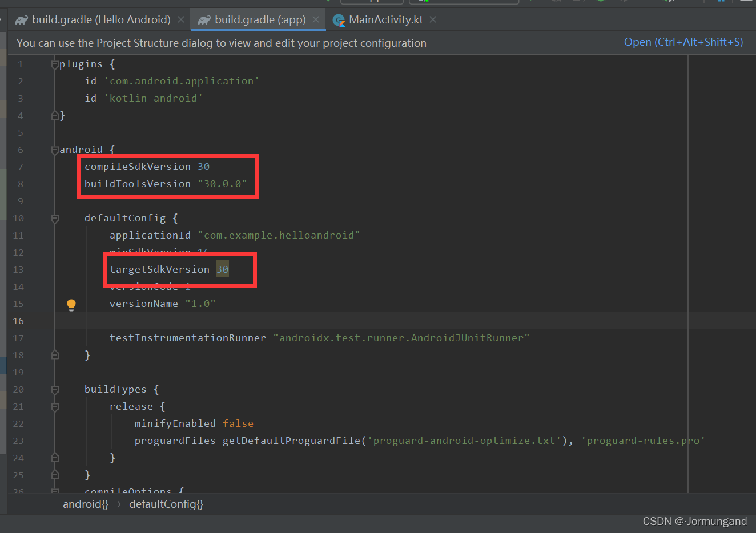Click the "30.0.0" buildToolsVersion string
The image size is (756, 533).
click(223, 184)
